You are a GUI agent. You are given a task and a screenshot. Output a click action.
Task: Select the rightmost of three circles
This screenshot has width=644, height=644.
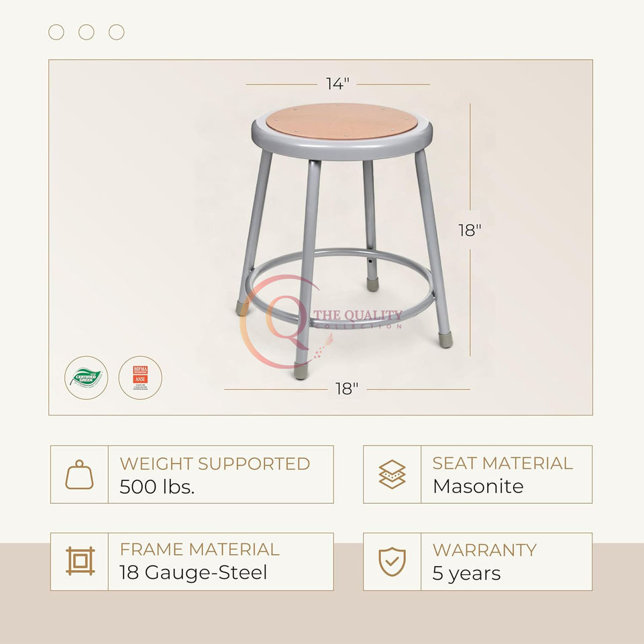pos(117,32)
